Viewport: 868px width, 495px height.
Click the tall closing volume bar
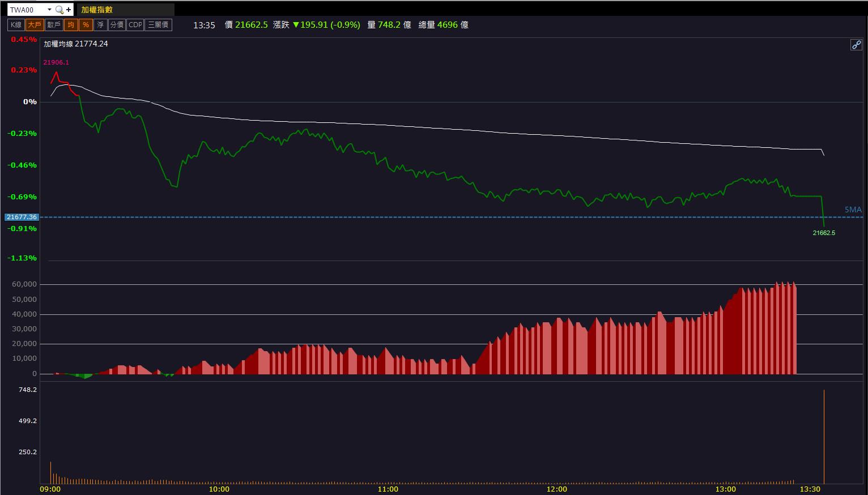(824, 436)
